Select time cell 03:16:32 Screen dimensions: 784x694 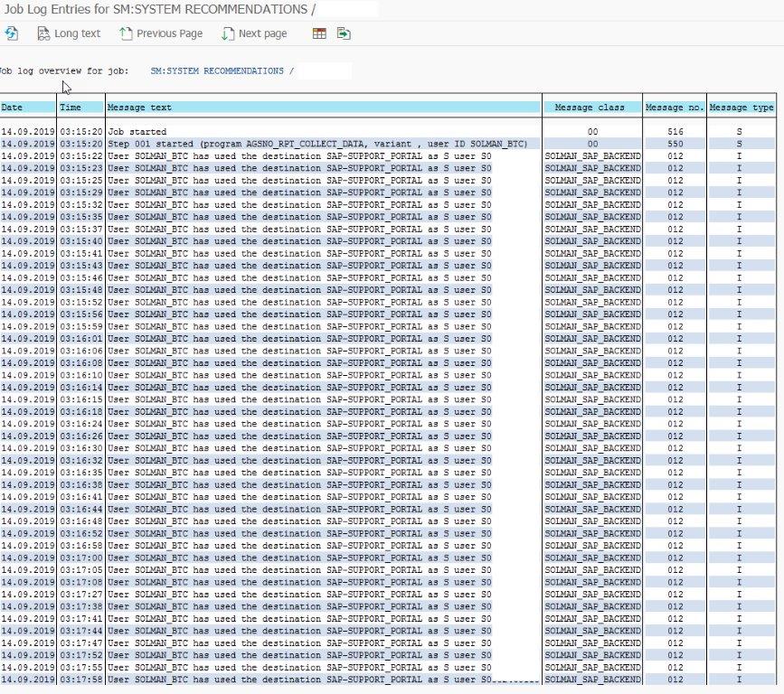coord(81,461)
